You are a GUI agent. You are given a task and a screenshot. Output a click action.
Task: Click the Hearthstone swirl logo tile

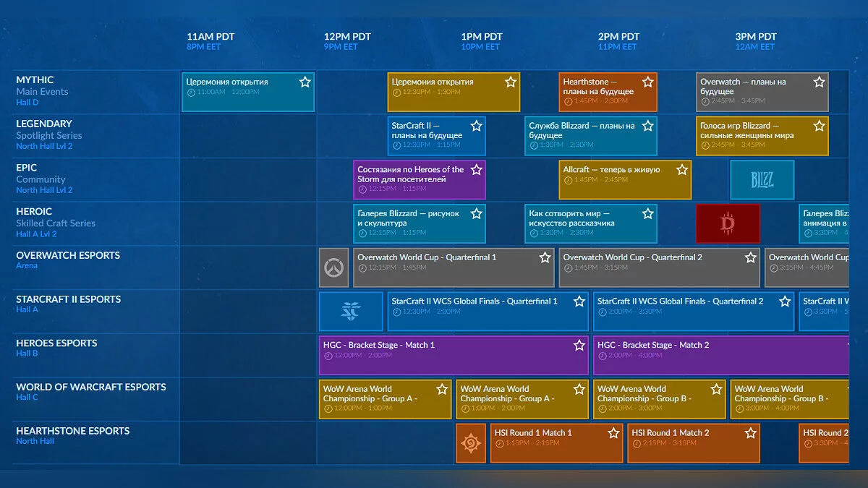471,443
